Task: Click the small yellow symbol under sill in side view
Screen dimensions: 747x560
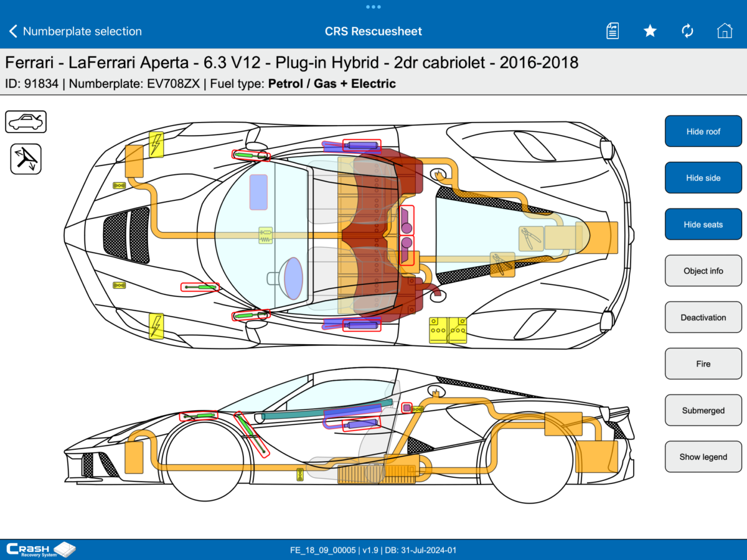Action: (300, 474)
